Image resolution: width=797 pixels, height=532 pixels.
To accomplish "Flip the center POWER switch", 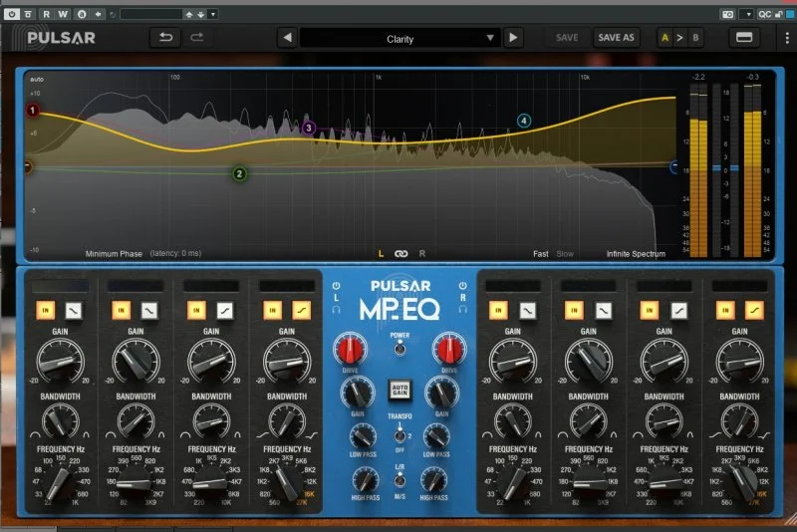I will pos(400,348).
